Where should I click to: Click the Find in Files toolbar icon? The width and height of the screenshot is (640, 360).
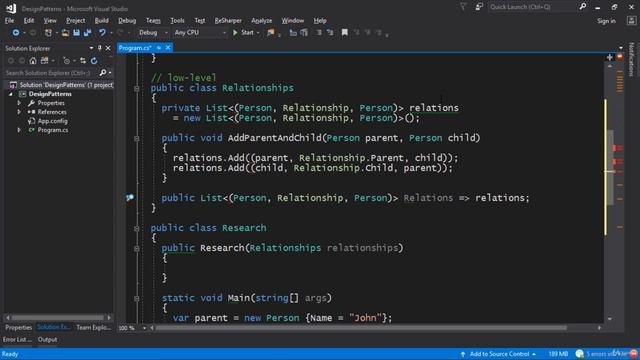(x=271, y=33)
